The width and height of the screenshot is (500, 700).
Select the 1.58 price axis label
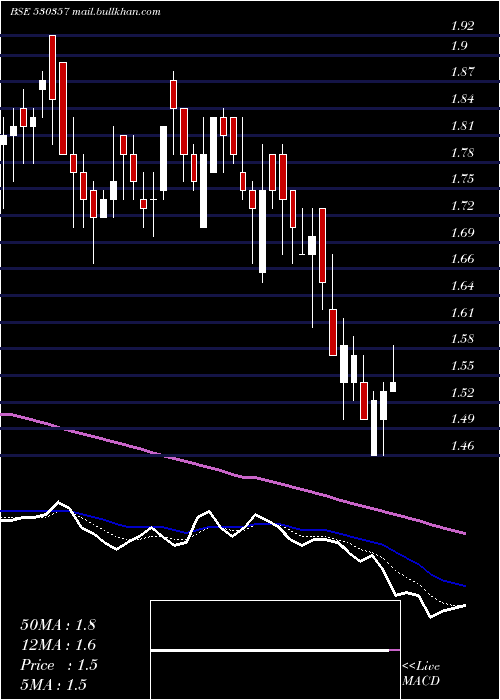462,339
